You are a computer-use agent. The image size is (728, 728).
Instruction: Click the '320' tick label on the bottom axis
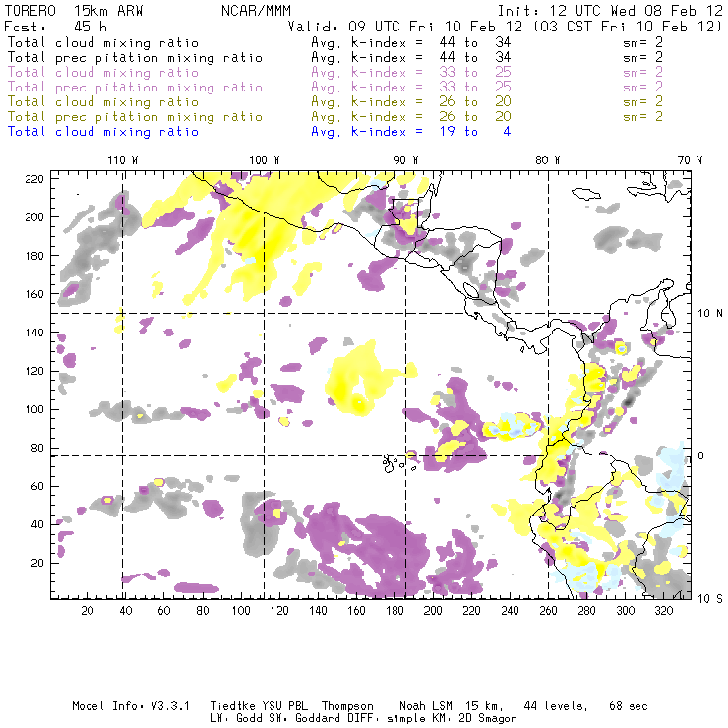point(663,611)
